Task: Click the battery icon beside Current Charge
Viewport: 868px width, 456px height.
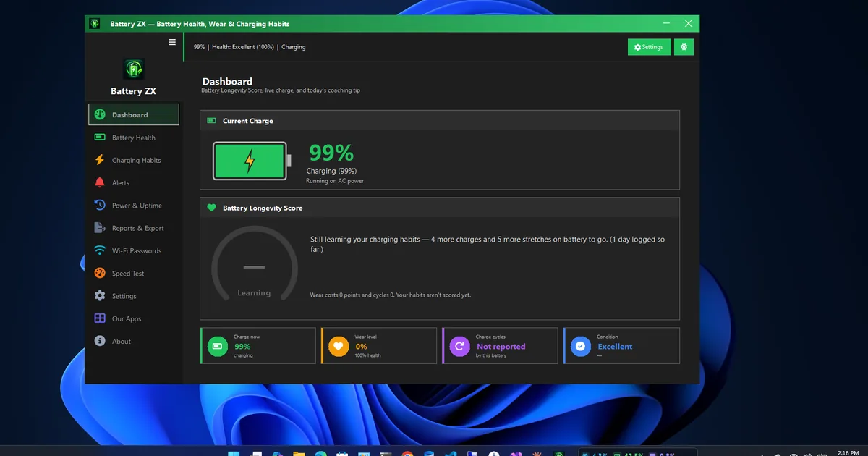Action: 212,121
